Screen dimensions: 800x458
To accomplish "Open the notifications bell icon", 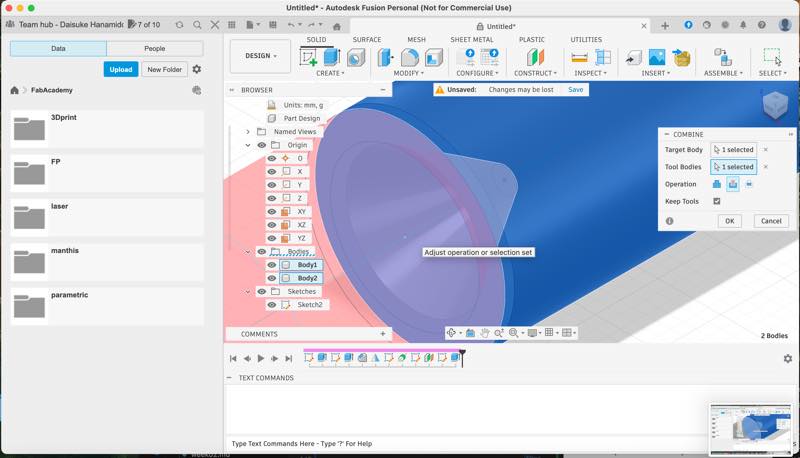I will click(x=743, y=24).
